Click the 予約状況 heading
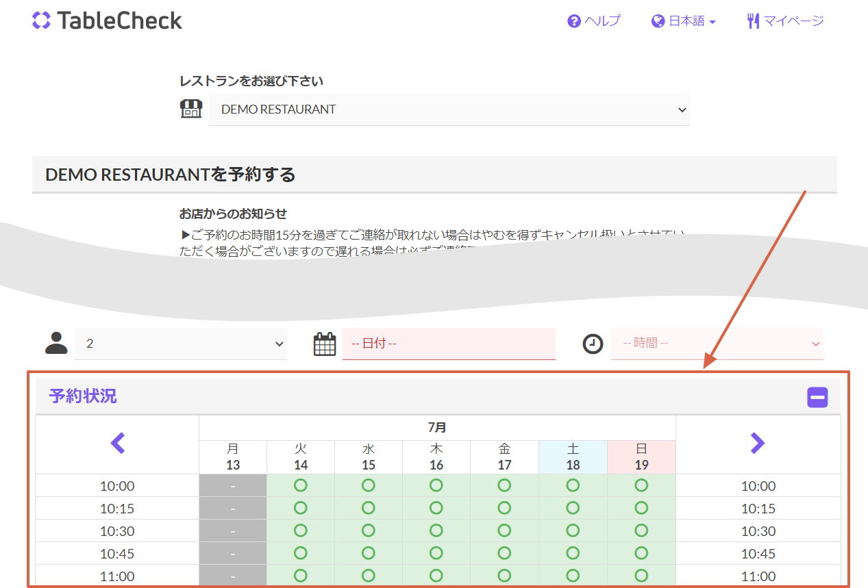868x588 pixels. click(83, 396)
